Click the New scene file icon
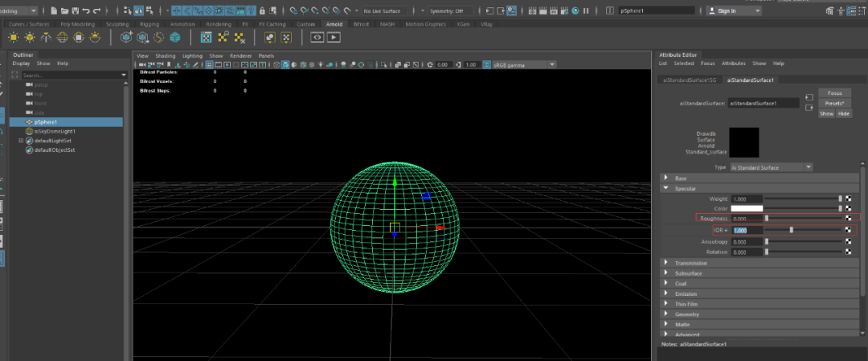Viewport: 868px width, 361px height. 53,10
